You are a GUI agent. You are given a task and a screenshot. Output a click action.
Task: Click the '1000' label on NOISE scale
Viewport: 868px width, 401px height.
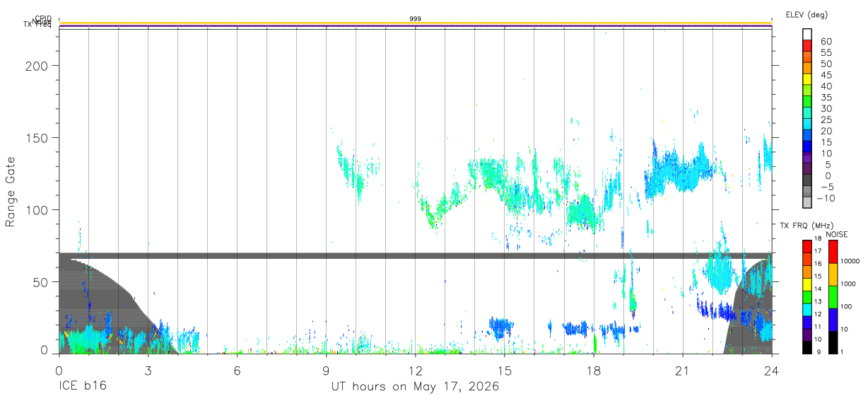tap(850, 284)
